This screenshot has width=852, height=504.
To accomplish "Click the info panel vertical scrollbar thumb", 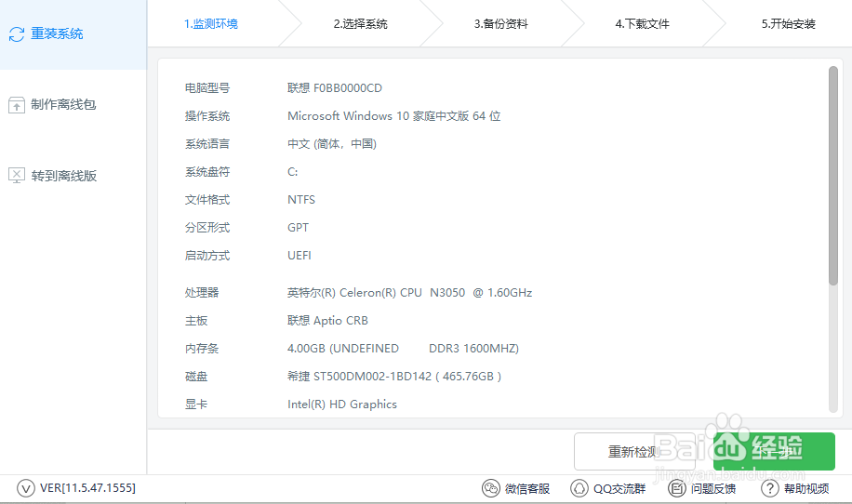I will click(x=833, y=176).
